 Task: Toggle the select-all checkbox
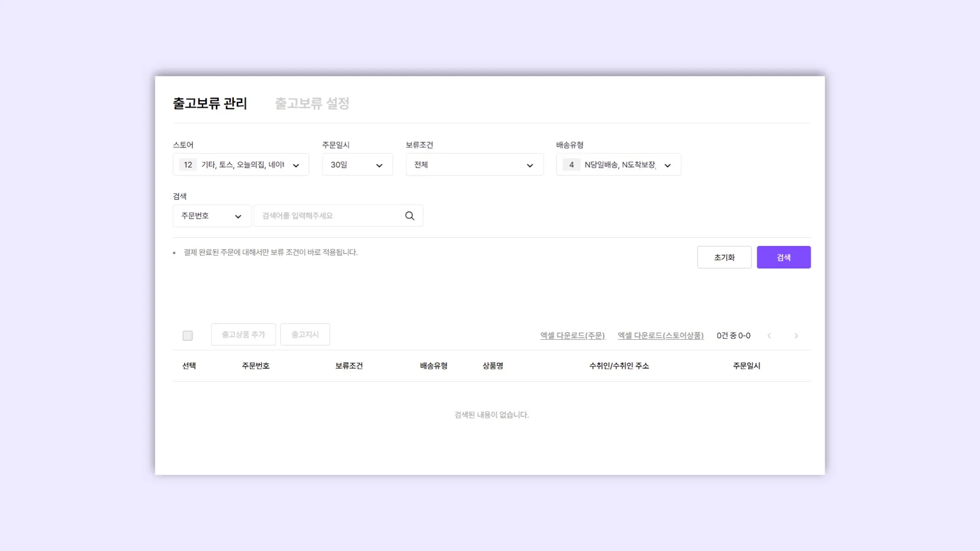pyautogui.click(x=187, y=336)
